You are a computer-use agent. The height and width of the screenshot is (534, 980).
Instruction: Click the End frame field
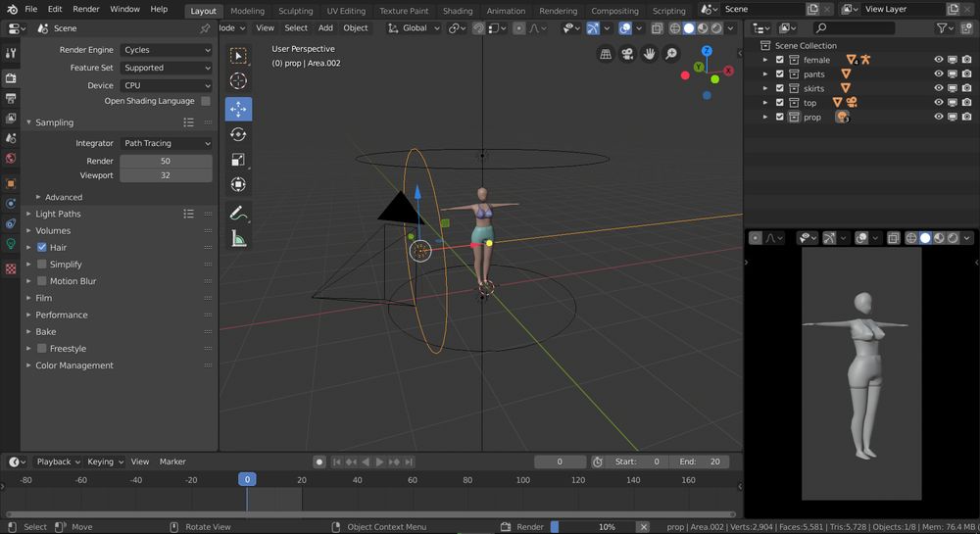(x=700, y=461)
